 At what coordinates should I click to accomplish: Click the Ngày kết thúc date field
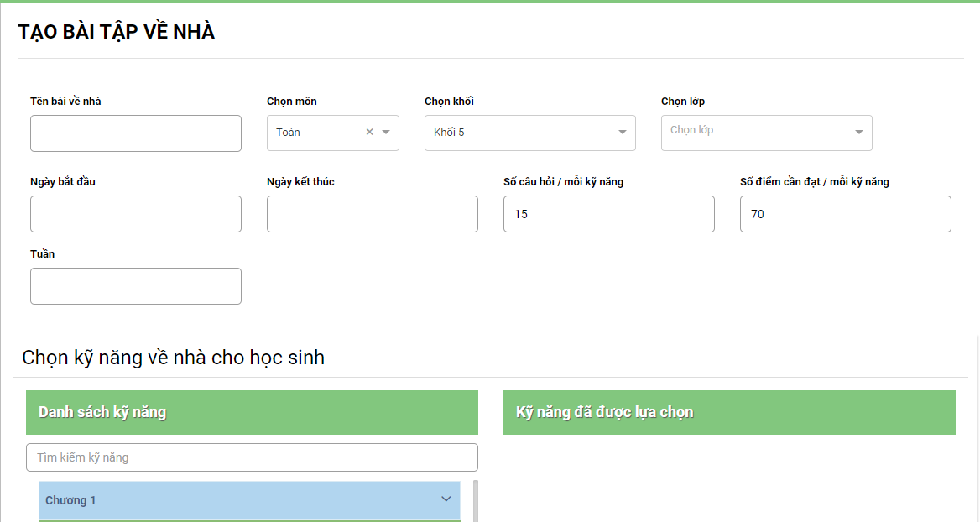[373, 214]
